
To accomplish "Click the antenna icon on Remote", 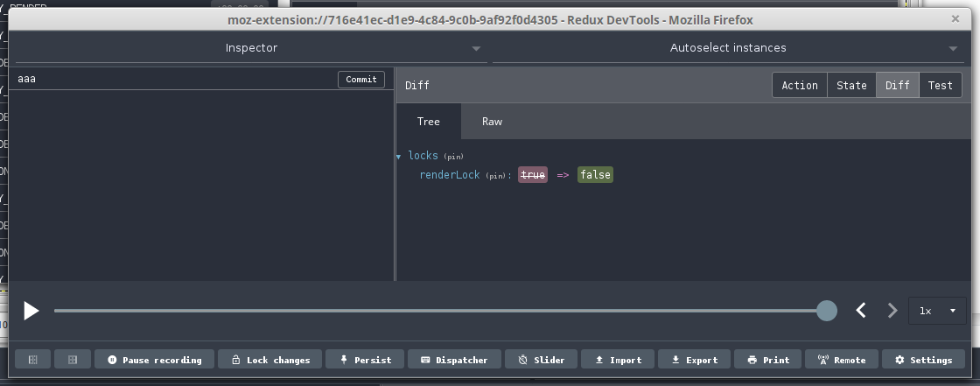I will click(823, 360).
